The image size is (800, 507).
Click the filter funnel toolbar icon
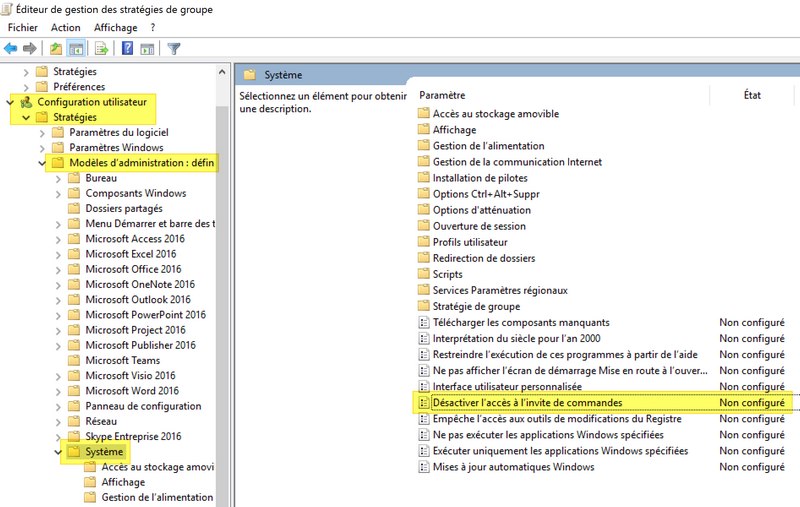point(174,48)
